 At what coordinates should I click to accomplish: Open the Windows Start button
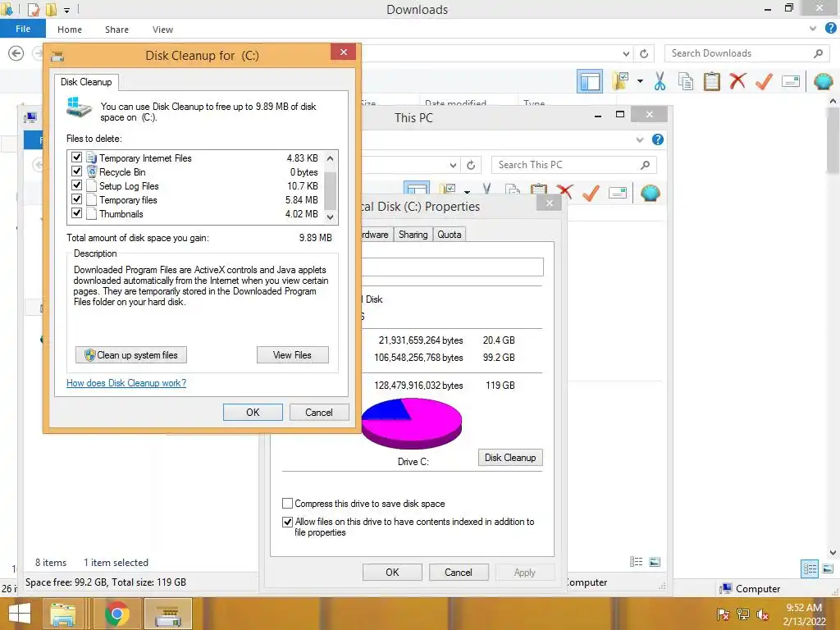point(20,614)
